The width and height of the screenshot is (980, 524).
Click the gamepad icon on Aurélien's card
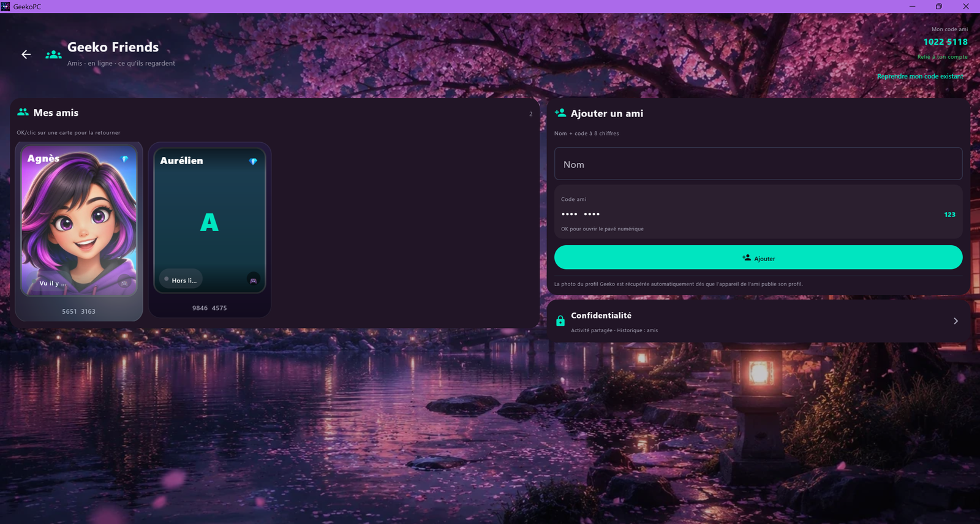(x=253, y=280)
